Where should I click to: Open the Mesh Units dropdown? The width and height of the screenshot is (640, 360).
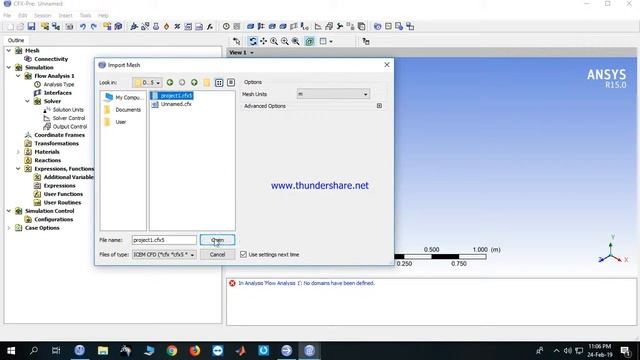pos(333,94)
